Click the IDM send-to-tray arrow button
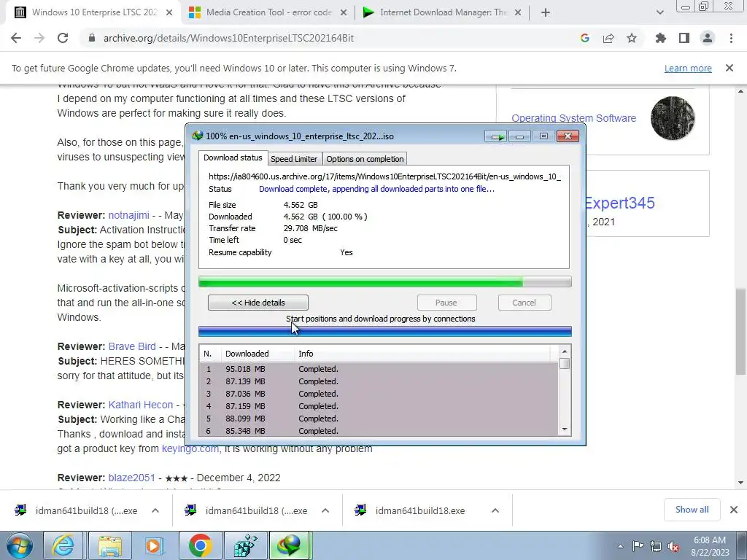 pos(496,136)
